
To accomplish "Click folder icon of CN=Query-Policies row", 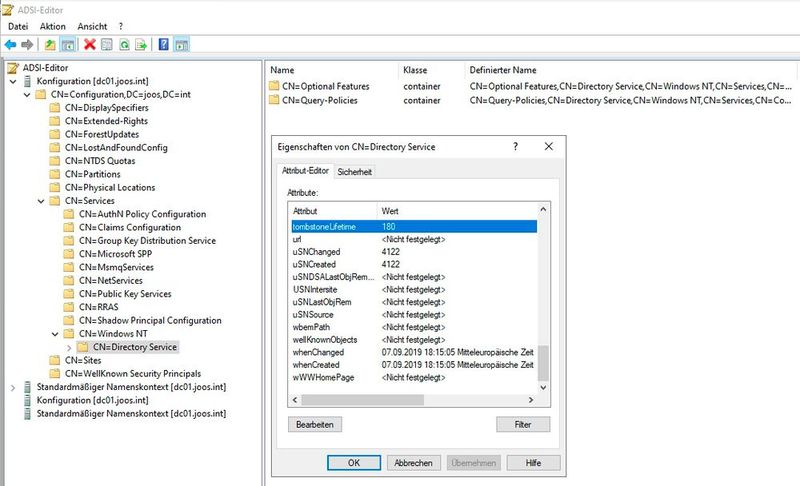I will pos(274,100).
